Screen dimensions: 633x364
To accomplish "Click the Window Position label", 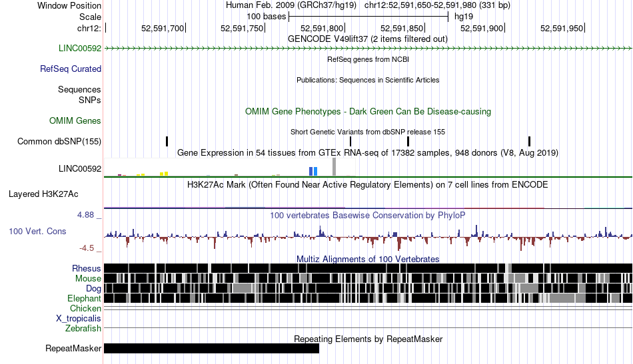I will [69, 5].
